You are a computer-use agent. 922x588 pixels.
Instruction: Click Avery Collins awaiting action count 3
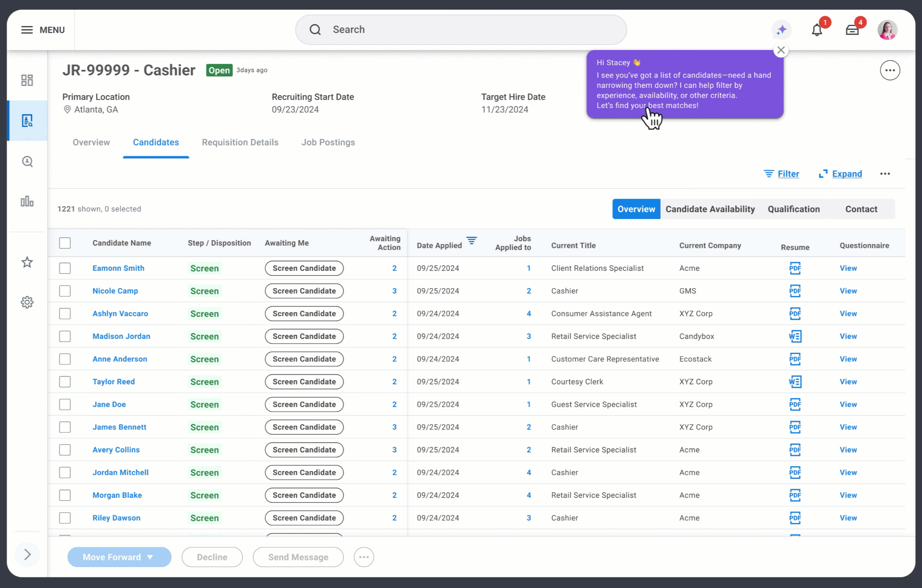tap(394, 450)
